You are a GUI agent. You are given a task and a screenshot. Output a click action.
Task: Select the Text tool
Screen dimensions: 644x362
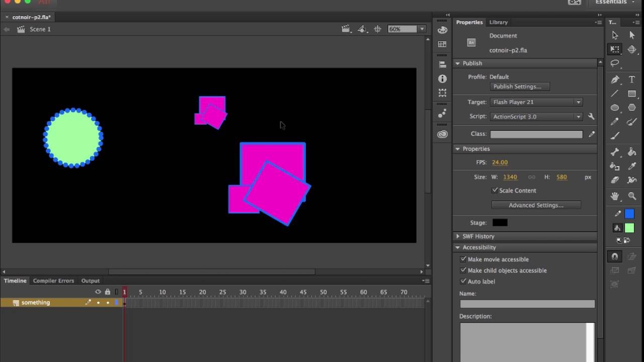pos(632,79)
